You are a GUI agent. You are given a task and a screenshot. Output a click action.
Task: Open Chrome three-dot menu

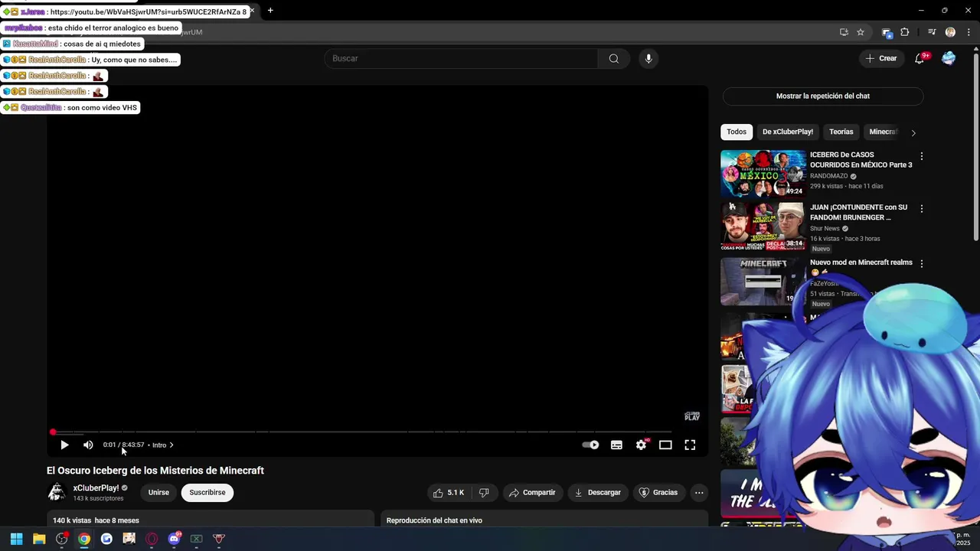969,32
